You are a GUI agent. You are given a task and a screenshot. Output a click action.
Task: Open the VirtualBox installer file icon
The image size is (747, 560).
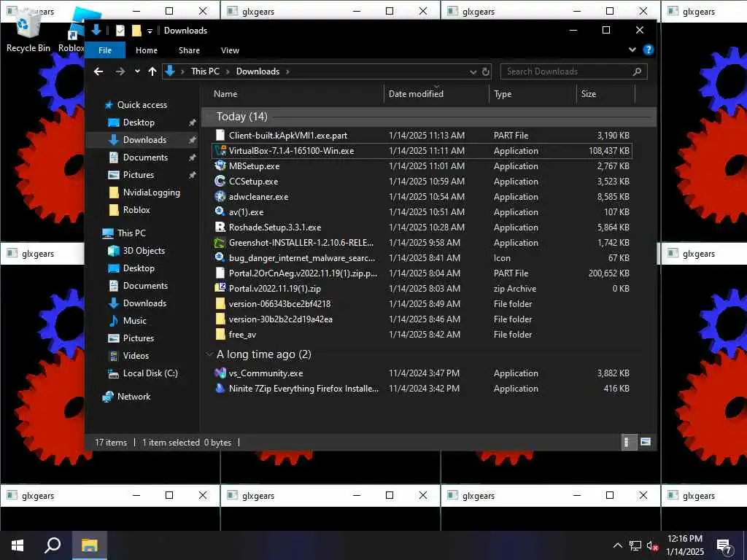(220, 150)
